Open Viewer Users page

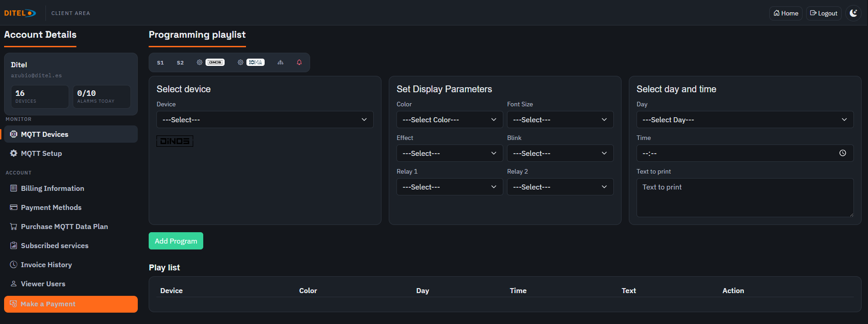[71, 284]
